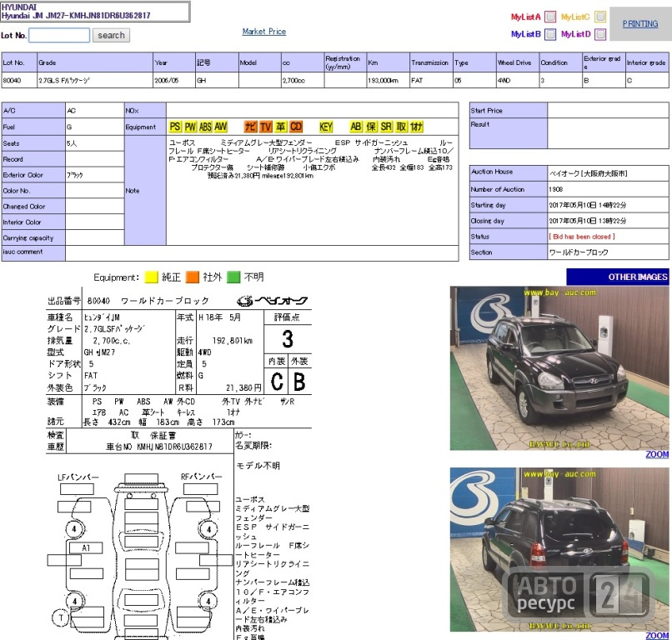This screenshot has width=672, height=640.
Task: Click the Transmission column header
Action: [x=431, y=62]
